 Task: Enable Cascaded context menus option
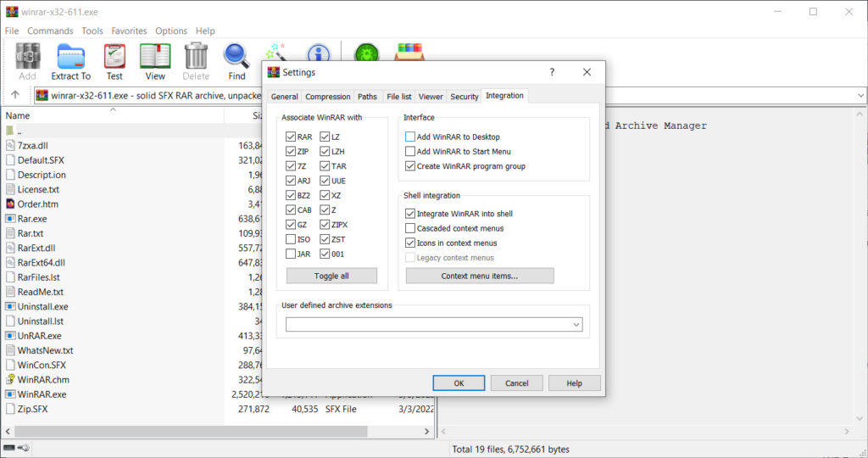pos(410,228)
